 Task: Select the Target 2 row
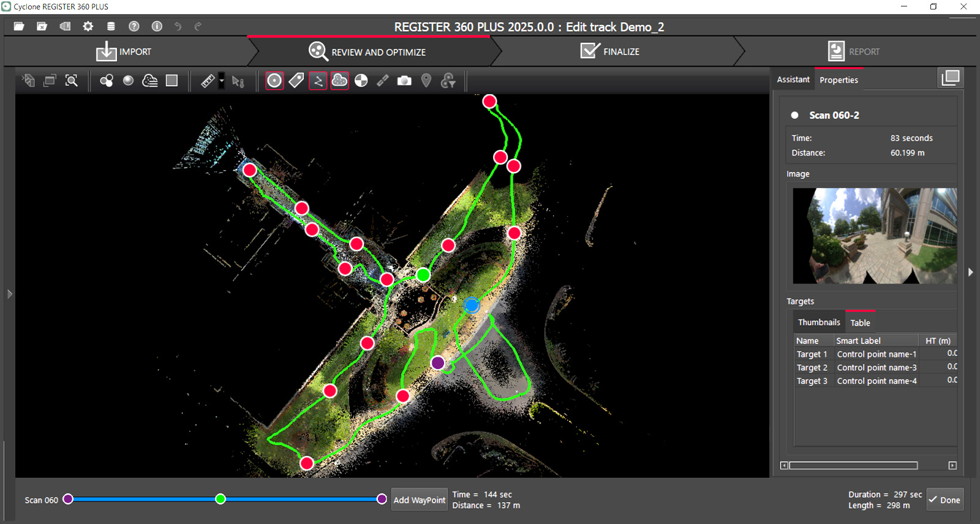pos(876,367)
